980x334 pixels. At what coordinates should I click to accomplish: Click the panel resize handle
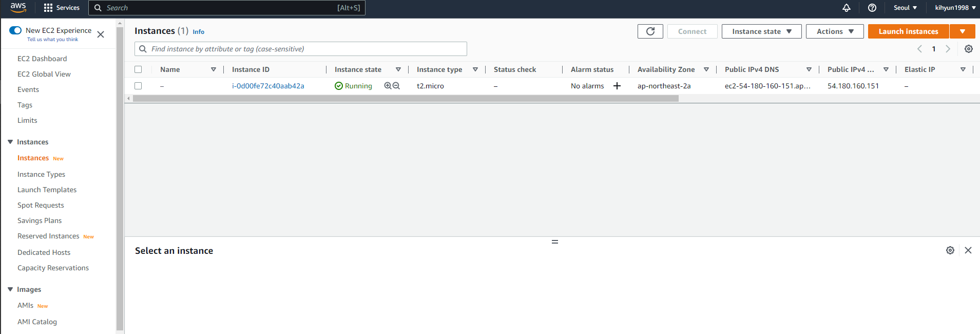pyautogui.click(x=555, y=242)
